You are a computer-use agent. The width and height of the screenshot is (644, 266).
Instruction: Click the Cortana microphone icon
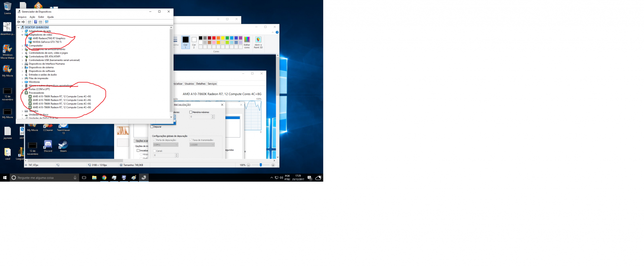tap(75, 178)
